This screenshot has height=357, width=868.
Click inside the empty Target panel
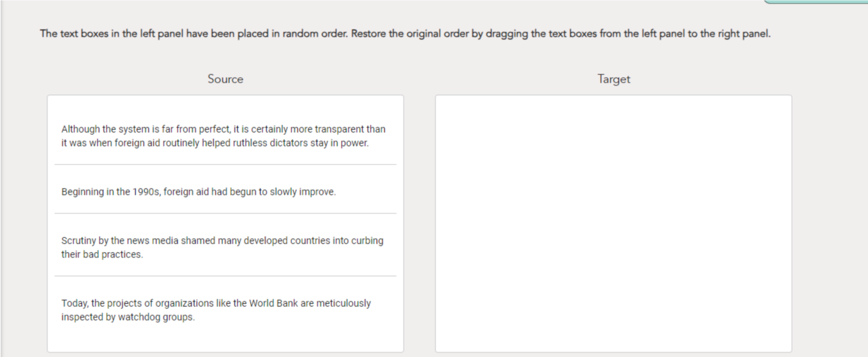coord(613,223)
